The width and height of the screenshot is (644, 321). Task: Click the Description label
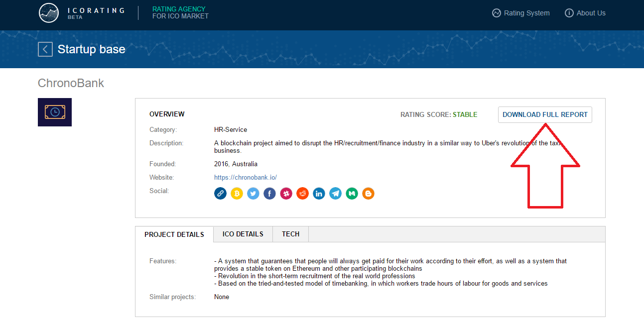(x=166, y=143)
